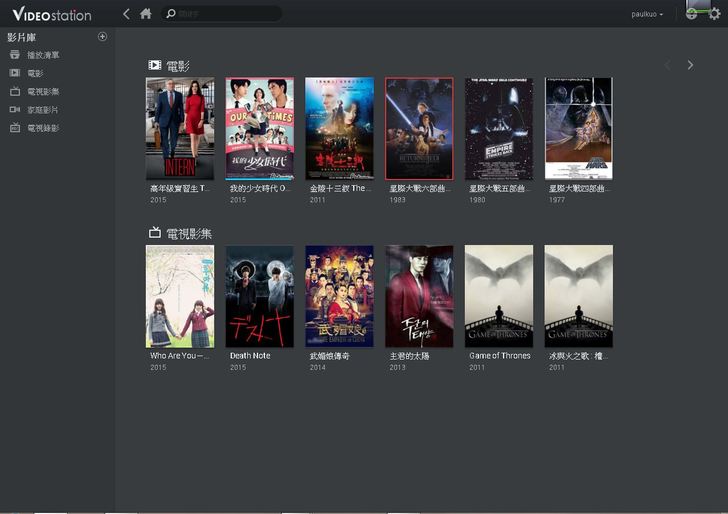
Task: Open 主君的太陽 series poster
Action: (x=419, y=296)
